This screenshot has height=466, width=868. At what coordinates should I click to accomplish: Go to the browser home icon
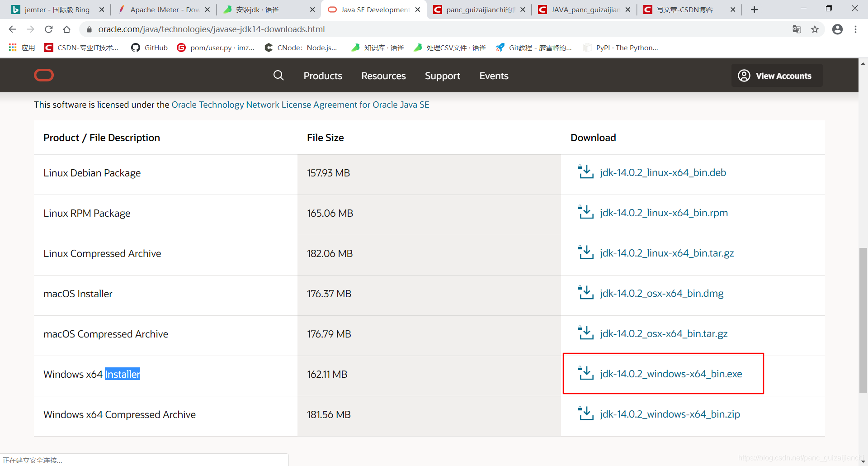66,29
